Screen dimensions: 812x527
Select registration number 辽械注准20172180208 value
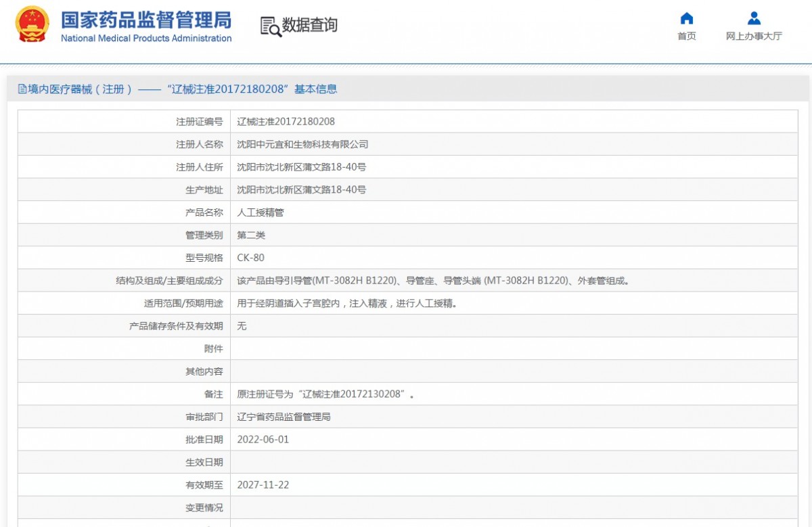[x=286, y=122]
